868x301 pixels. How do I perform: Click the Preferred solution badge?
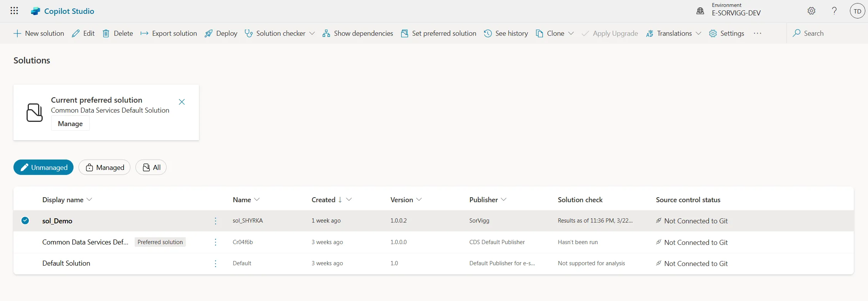160,242
